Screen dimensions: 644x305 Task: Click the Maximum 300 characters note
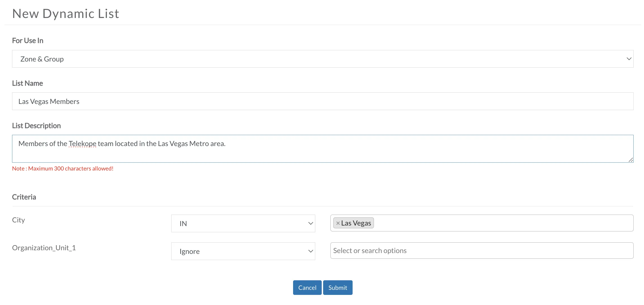63,169
